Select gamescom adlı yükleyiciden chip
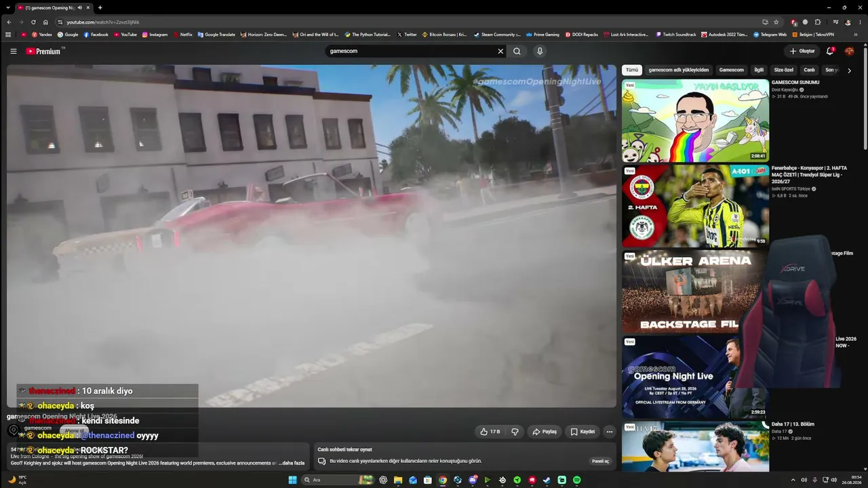The width and height of the screenshot is (868, 488). [678, 70]
